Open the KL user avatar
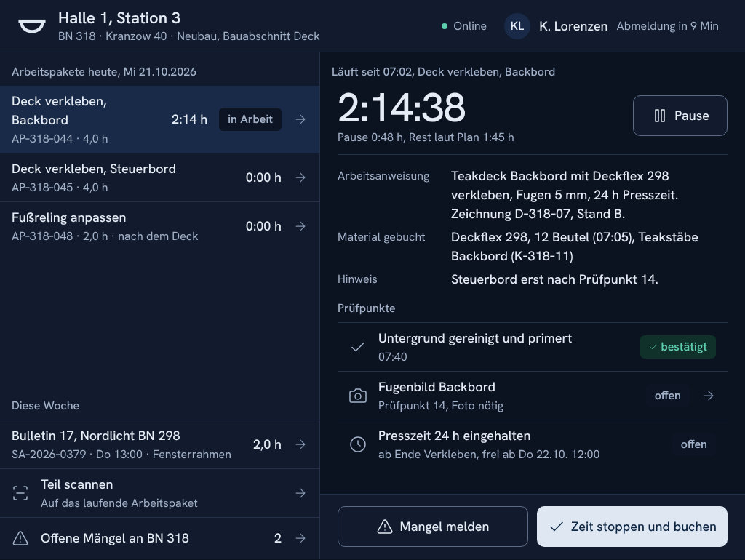This screenshot has width=745, height=560. [x=517, y=26]
